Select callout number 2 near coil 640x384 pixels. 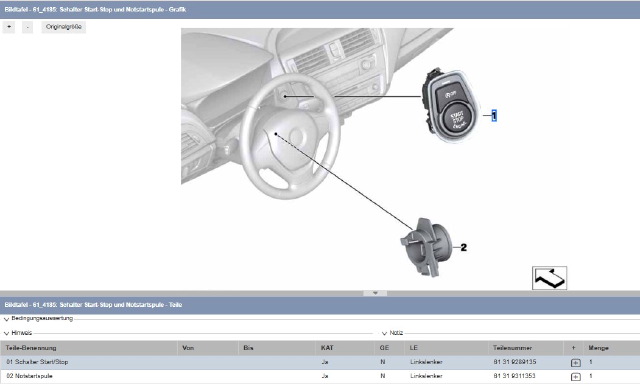(x=463, y=247)
